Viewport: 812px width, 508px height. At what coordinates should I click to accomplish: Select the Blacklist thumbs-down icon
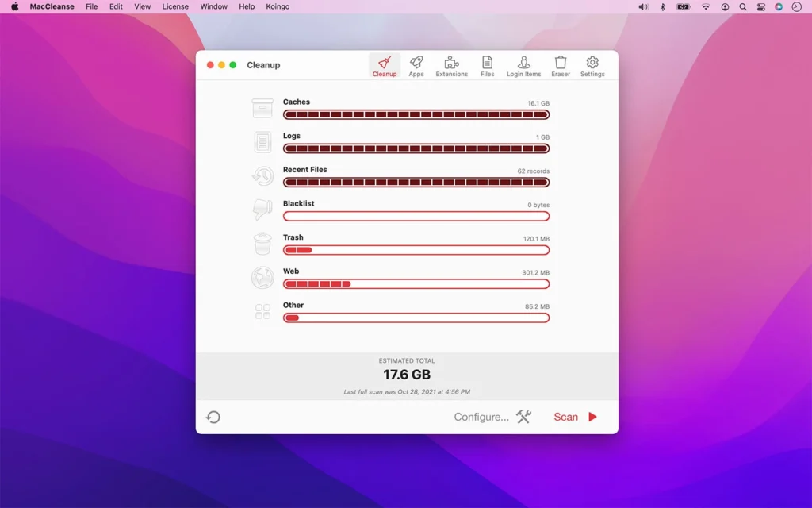point(262,210)
